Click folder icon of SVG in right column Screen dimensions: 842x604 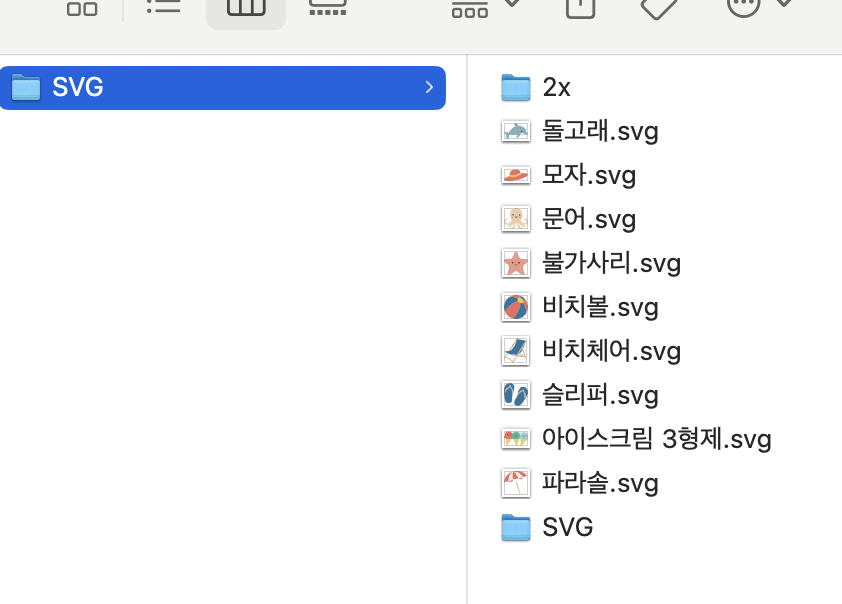(x=516, y=527)
